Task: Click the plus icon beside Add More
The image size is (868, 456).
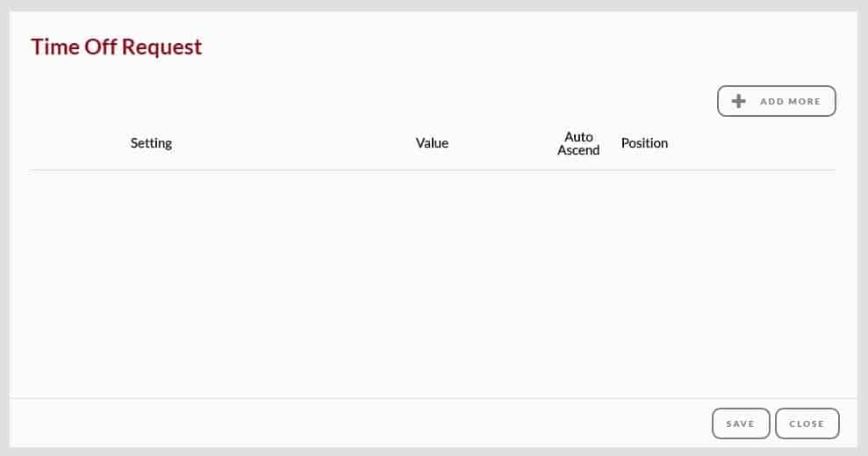Action: (x=738, y=101)
